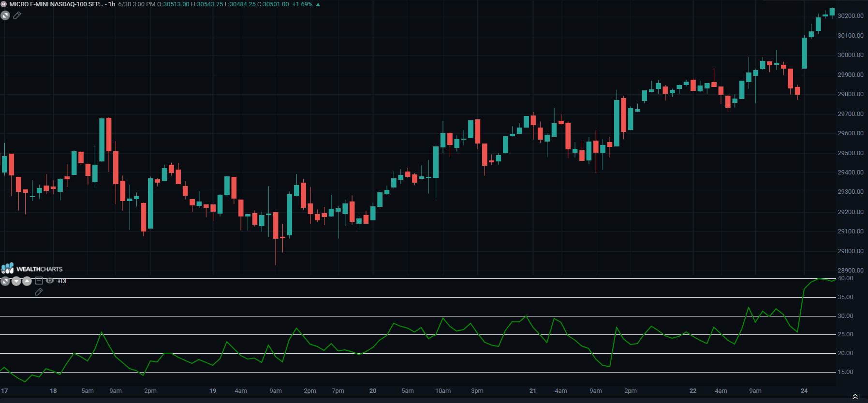Click the +1.69% change value
This screenshot has height=403, width=868.
pos(302,4)
